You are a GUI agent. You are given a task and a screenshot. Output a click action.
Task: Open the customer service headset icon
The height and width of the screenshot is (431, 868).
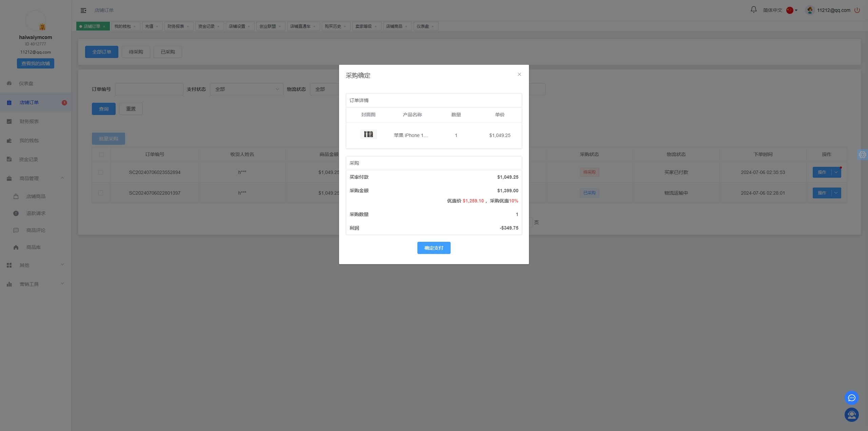click(851, 415)
